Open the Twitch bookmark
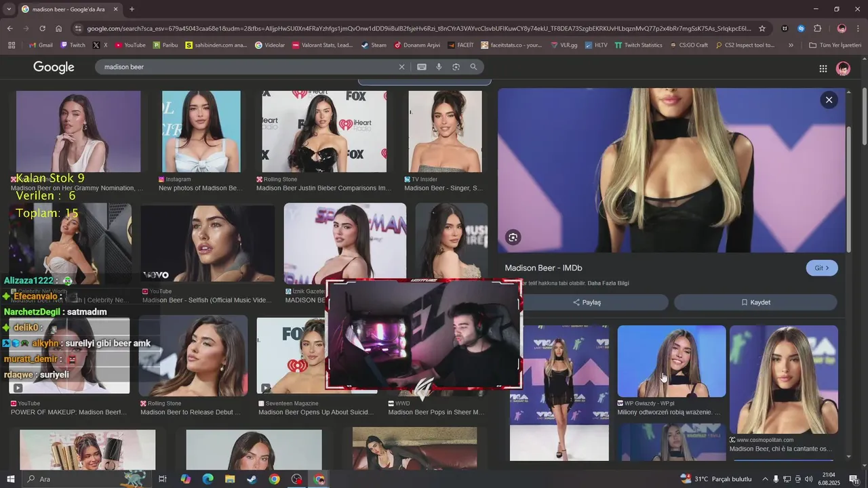Image resolution: width=868 pixels, height=488 pixels. [73, 45]
